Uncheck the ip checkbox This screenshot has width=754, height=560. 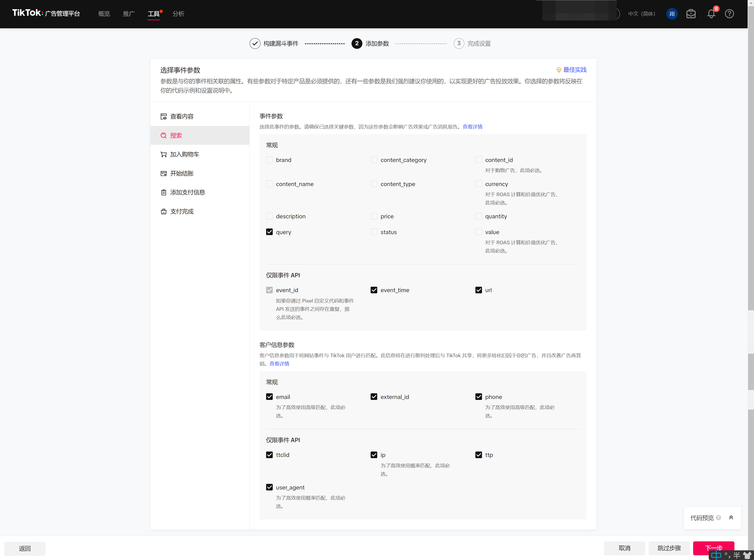(x=374, y=455)
